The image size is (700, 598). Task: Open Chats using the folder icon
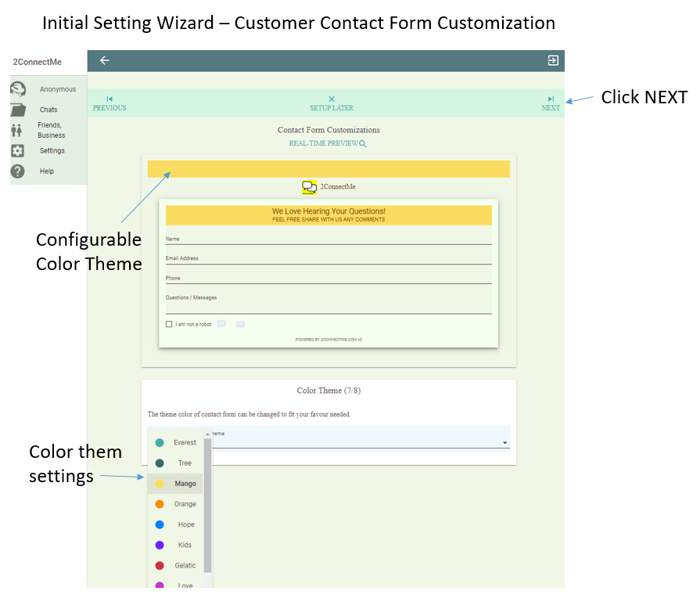pos(17,110)
